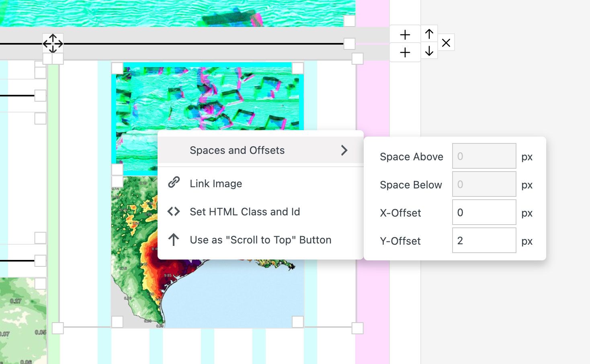This screenshot has width=590, height=364.
Task: Click the upward arrow icon for Scroll to Top
Action: 173,239
